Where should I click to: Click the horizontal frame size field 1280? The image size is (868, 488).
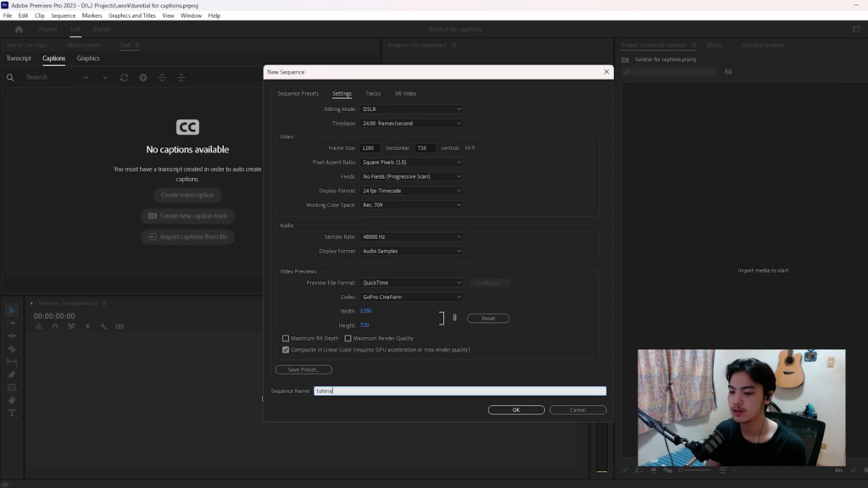370,147
